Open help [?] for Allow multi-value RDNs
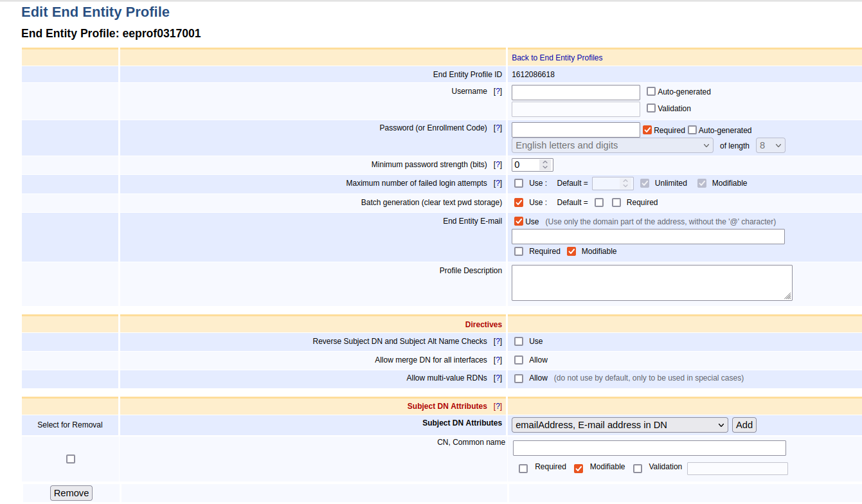Screen dimensions: 862x504 coord(498,379)
